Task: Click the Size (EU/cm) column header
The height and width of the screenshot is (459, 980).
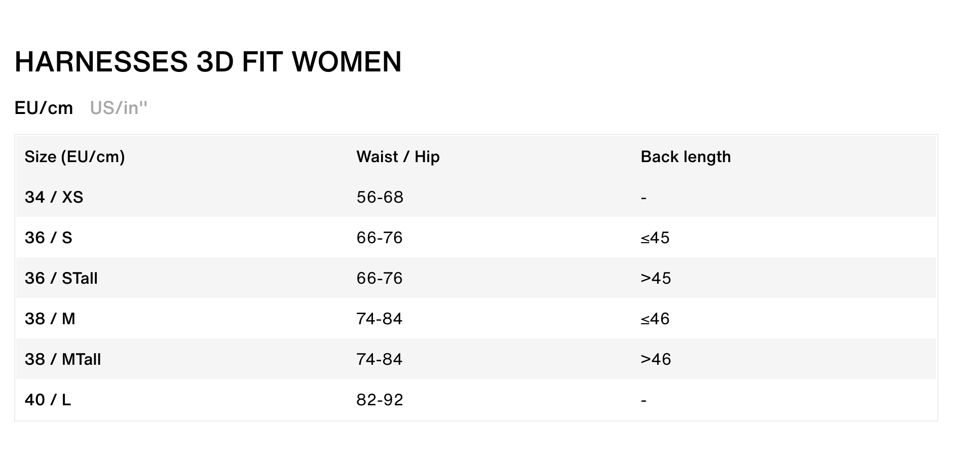Action: (x=75, y=157)
